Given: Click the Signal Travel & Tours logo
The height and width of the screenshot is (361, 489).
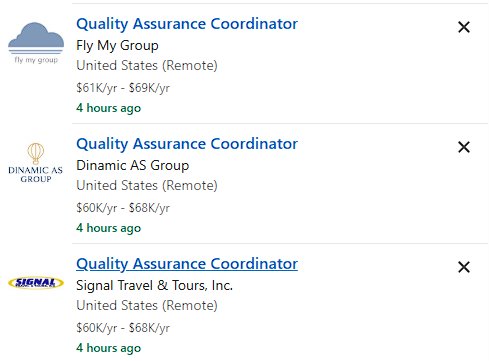Looking at the screenshot, I should (36, 283).
